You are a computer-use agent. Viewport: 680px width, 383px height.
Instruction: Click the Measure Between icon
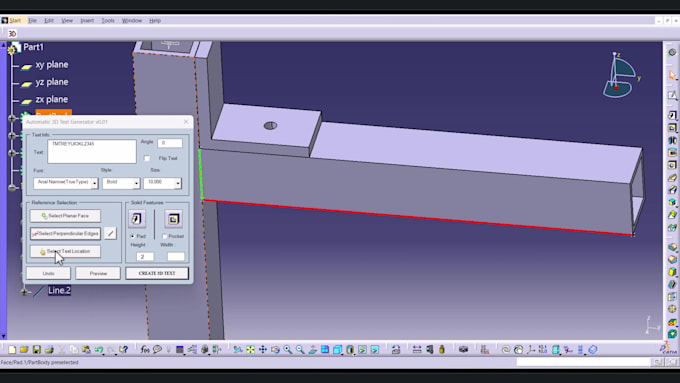coord(417,349)
